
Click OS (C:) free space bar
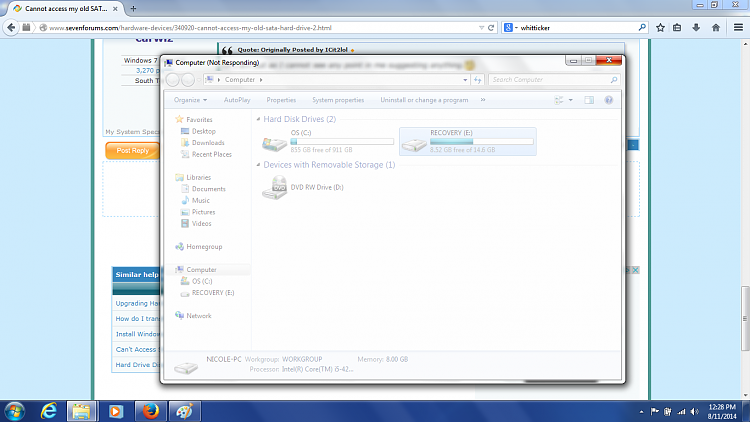click(342, 142)
